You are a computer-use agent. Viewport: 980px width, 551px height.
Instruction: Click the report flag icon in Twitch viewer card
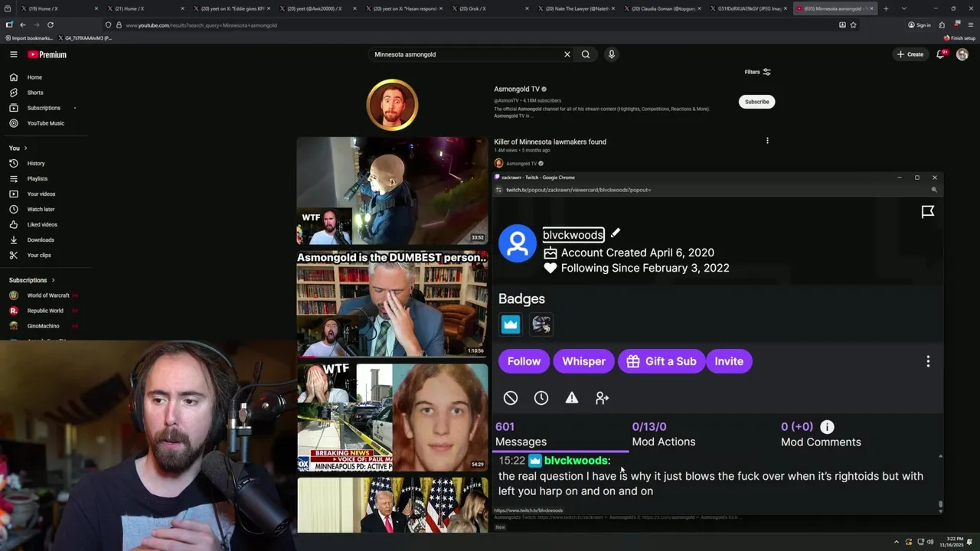(928, 212)
